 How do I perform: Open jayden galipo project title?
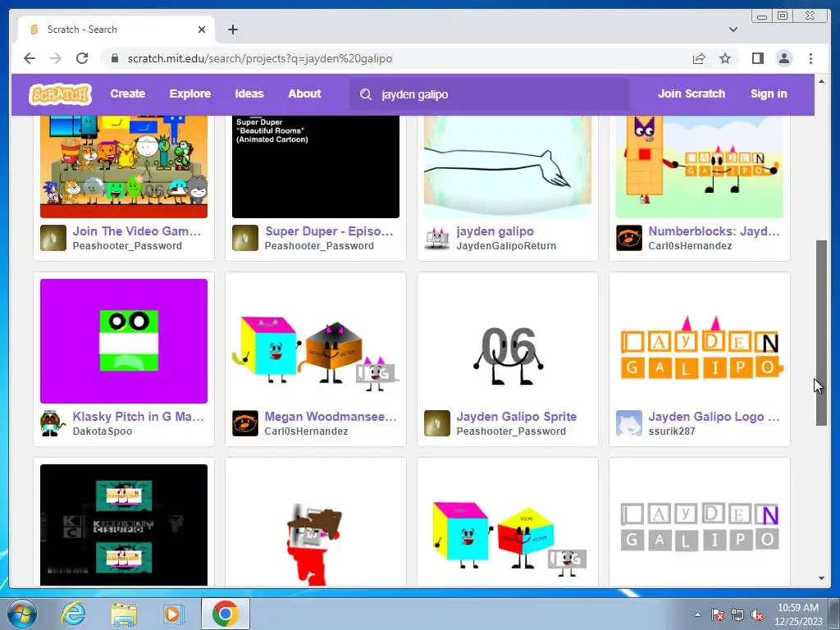(x=495, y=231)
